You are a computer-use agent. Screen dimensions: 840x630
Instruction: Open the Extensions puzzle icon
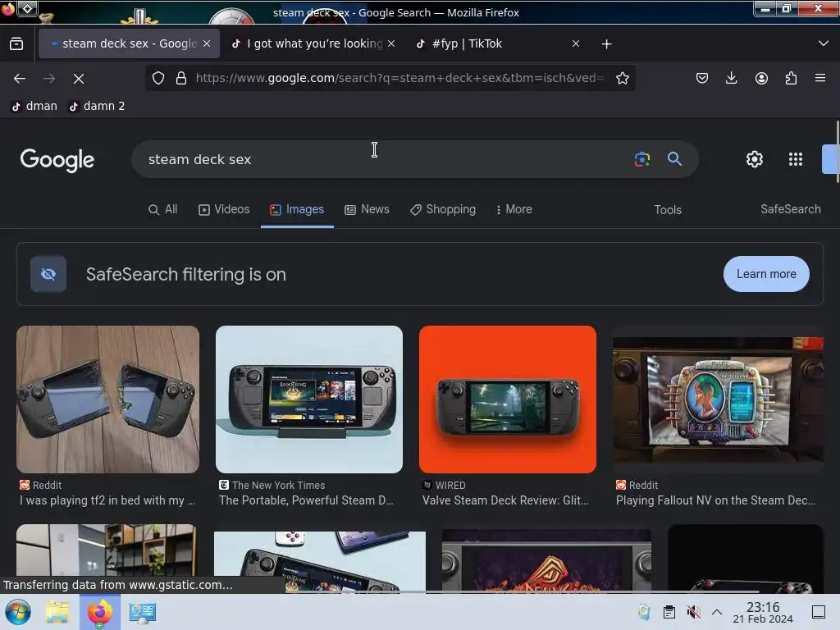[791, 78]
